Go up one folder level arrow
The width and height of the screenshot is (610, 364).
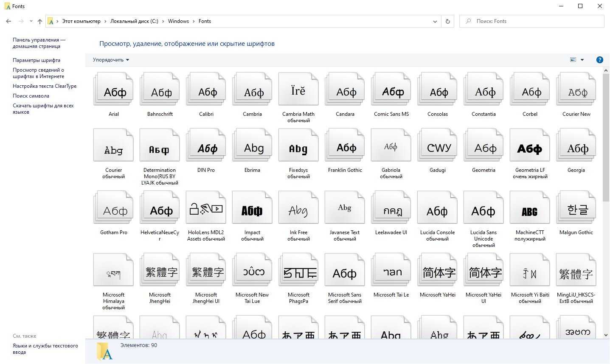[40, 21]
